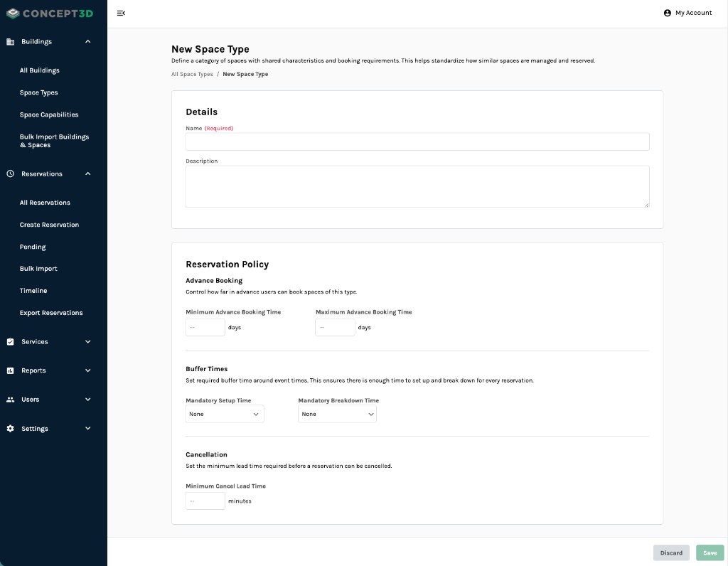The image size is (728, 566).
Task: Open Pending reservations
Action: (33, 247)
